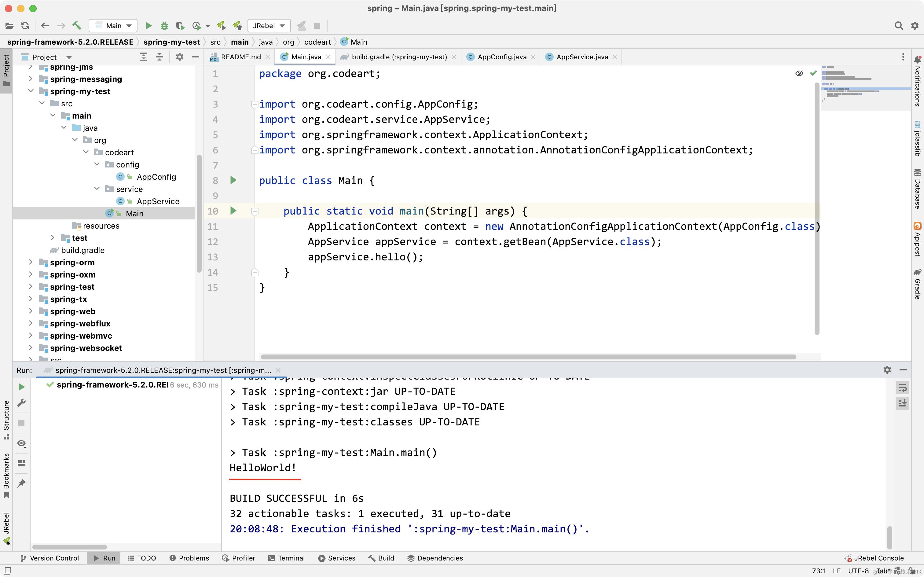Toggle the Scroll to End button in Run console

point(902,403)
